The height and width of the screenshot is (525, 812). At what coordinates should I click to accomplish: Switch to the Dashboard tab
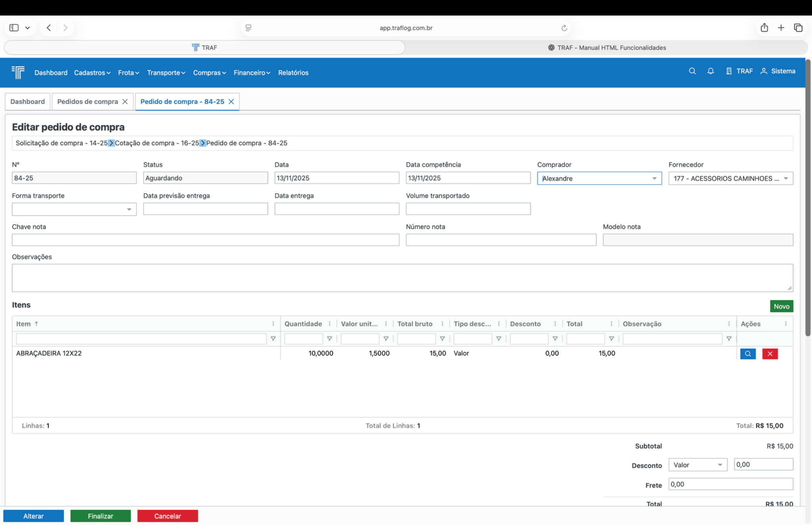(x=27, y=102)
